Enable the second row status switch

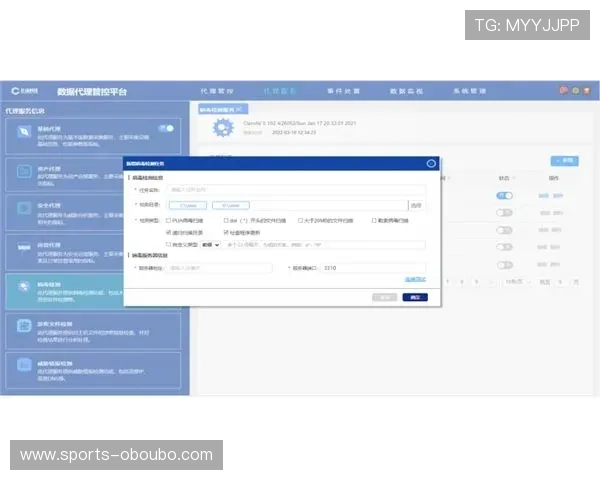(x=504, y=212)
